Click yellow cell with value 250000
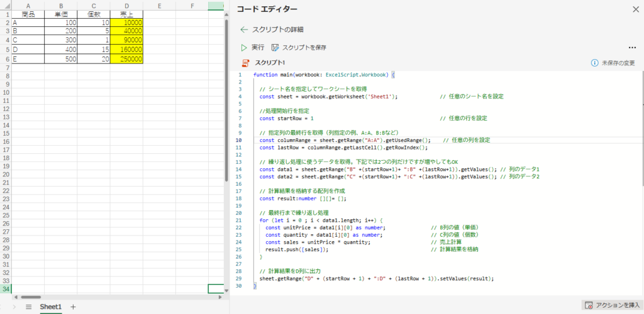The image size is (644, 314). (x=126, y=59)
